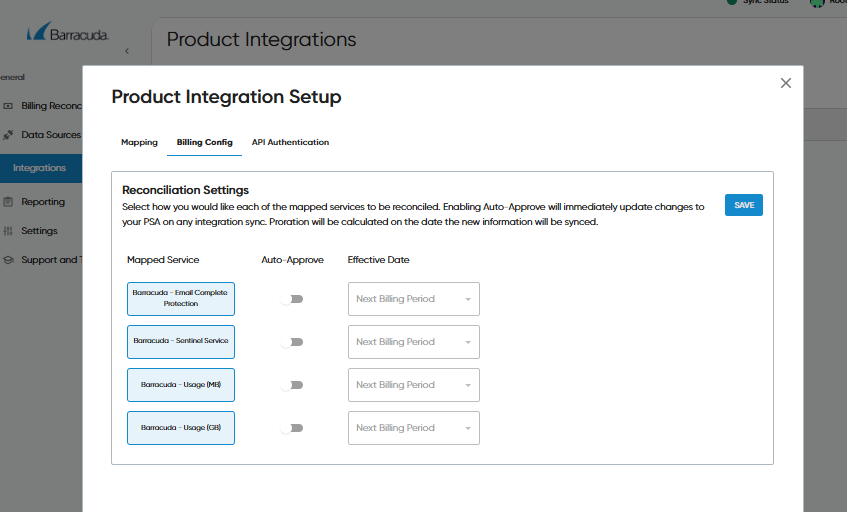Click the Barracuda logo
This screenshot has width=847, height=512.
(x=68, y=32)
